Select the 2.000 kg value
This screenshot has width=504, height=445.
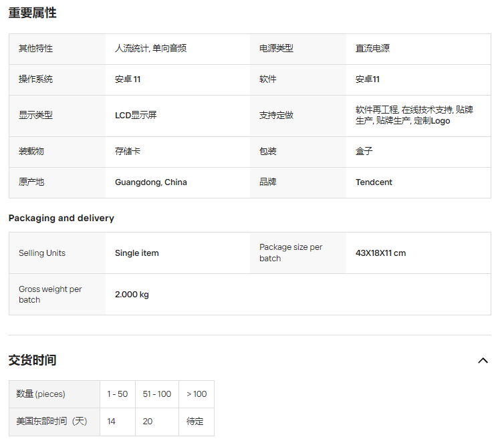tap(132, 295)
